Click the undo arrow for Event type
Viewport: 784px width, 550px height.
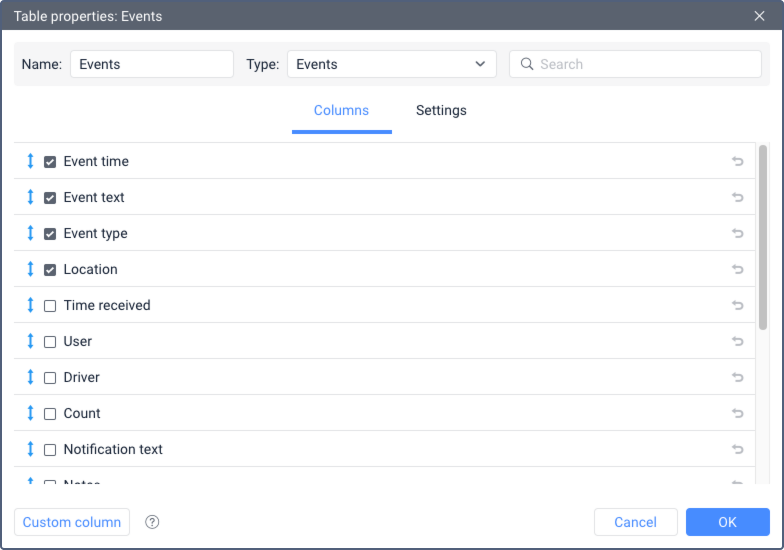coord(737,233)
